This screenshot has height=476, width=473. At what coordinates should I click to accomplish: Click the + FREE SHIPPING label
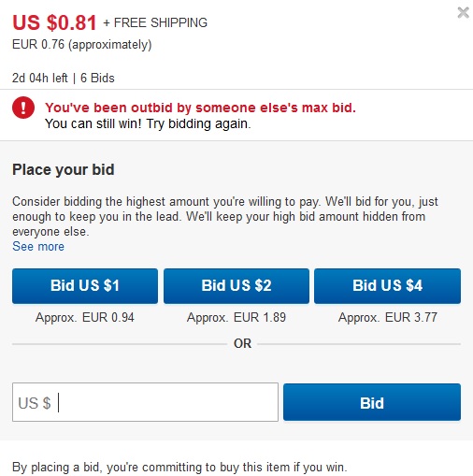point(155,22)
